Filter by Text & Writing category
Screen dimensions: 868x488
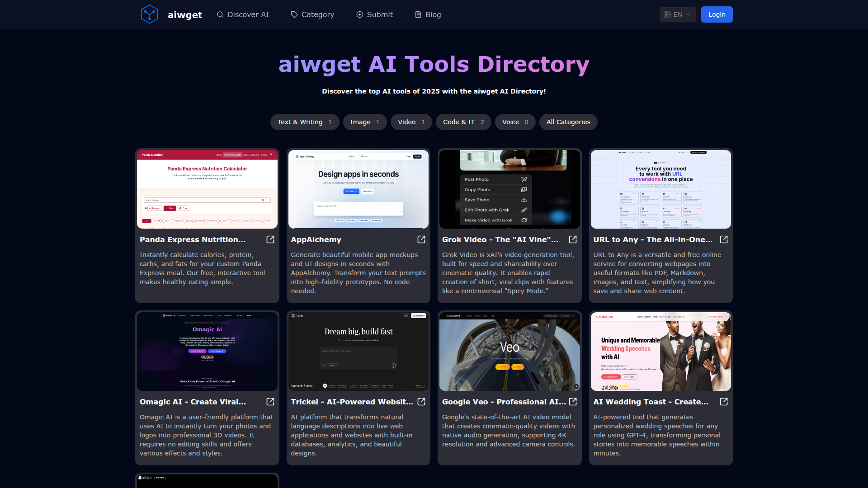click(305, 122)
